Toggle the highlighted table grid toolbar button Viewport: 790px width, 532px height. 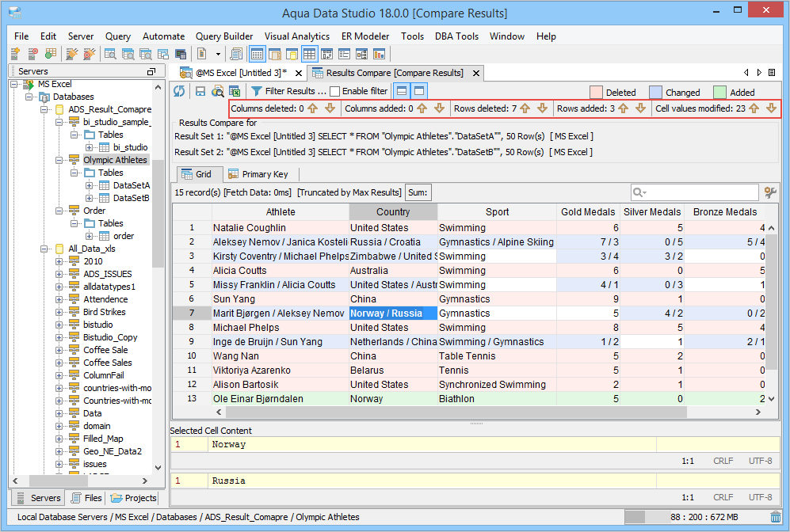[309, 53]
